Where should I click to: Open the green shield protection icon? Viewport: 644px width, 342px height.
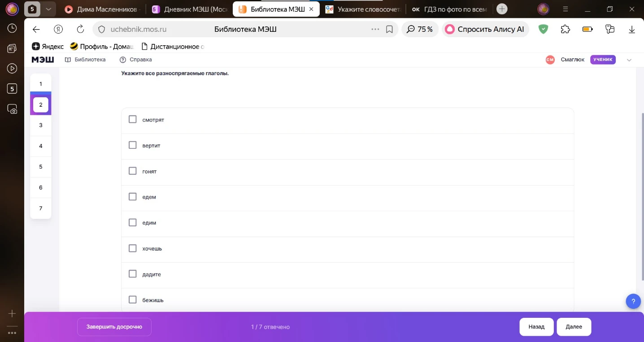coord(543,29)
